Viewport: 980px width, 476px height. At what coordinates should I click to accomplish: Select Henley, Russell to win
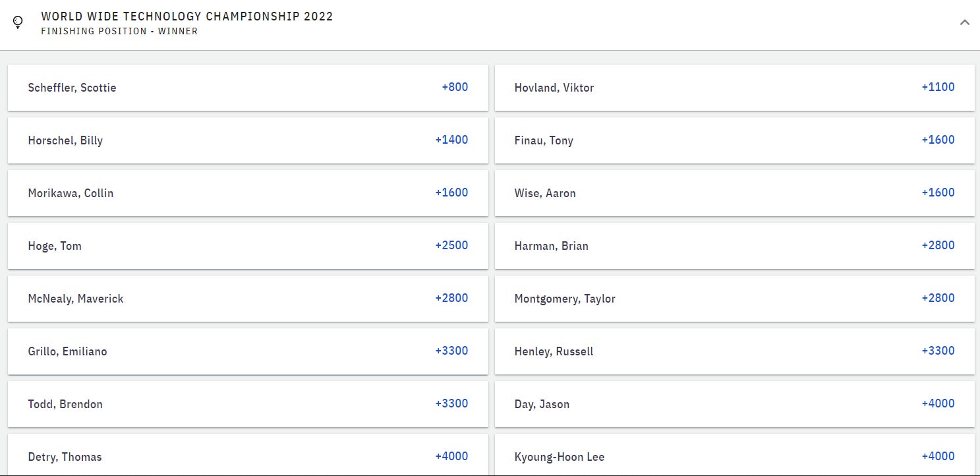734,351
